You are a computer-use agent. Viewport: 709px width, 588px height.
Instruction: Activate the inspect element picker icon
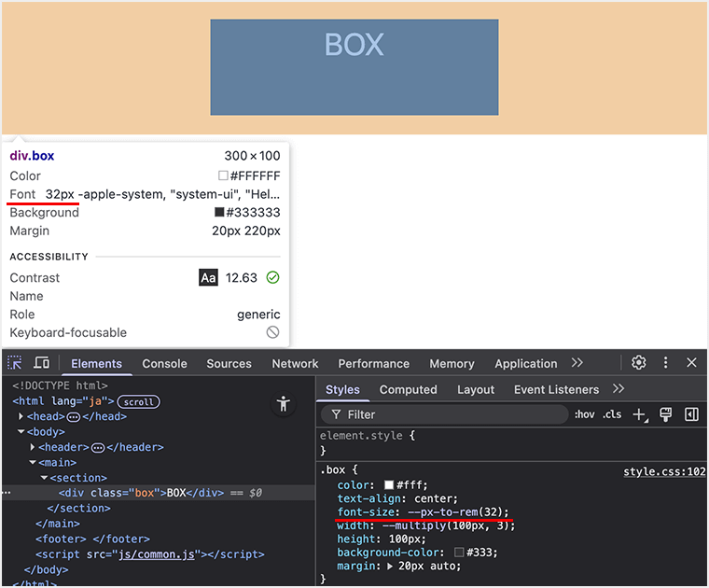click(15, 363)
